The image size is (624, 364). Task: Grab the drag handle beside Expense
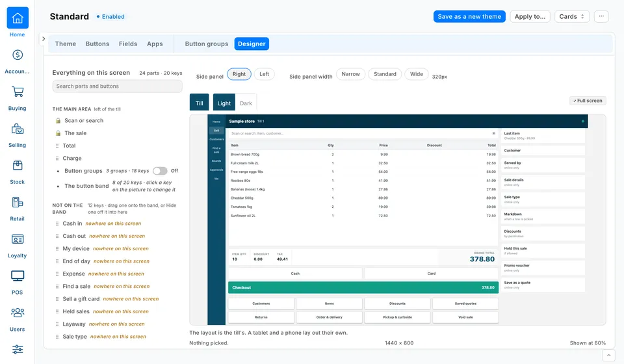[57, 274]
